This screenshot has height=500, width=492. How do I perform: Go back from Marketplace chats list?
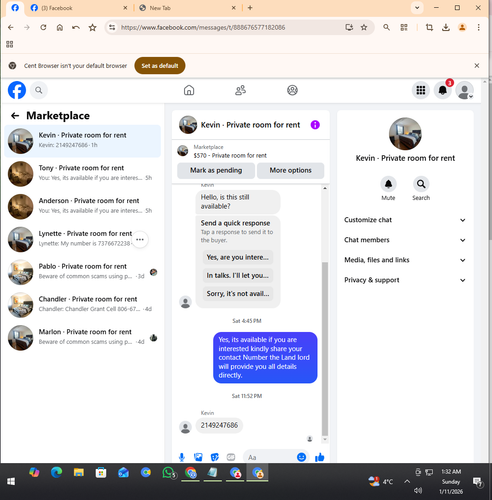15,116
